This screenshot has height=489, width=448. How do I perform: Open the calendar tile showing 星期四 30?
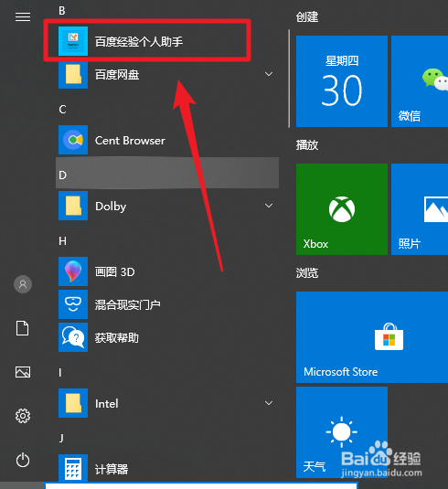point(342,81)
